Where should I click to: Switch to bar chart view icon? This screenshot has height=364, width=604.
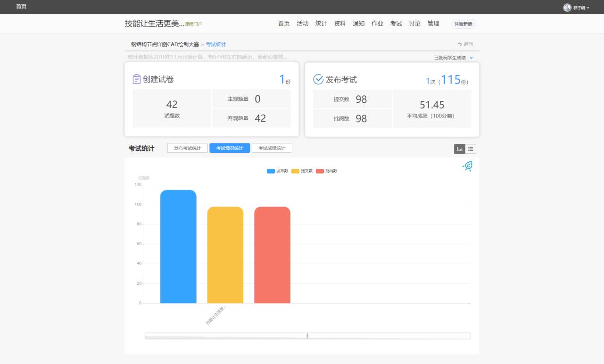459,149
